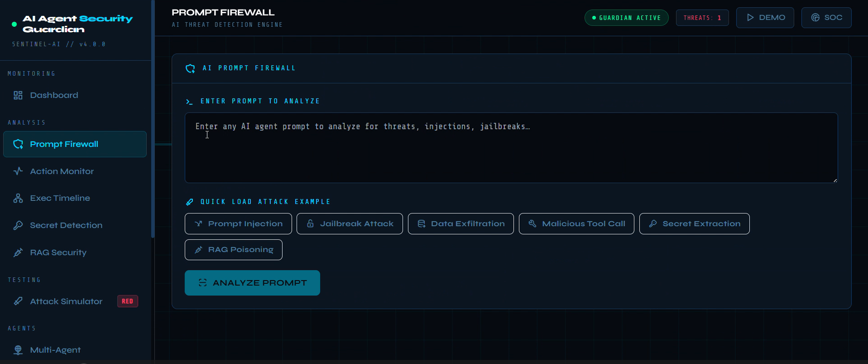Image resolution: width=868 pixels, height=364 pixels.
Task: Click the MONITORING section label
Action: click(x=32, y=74)
